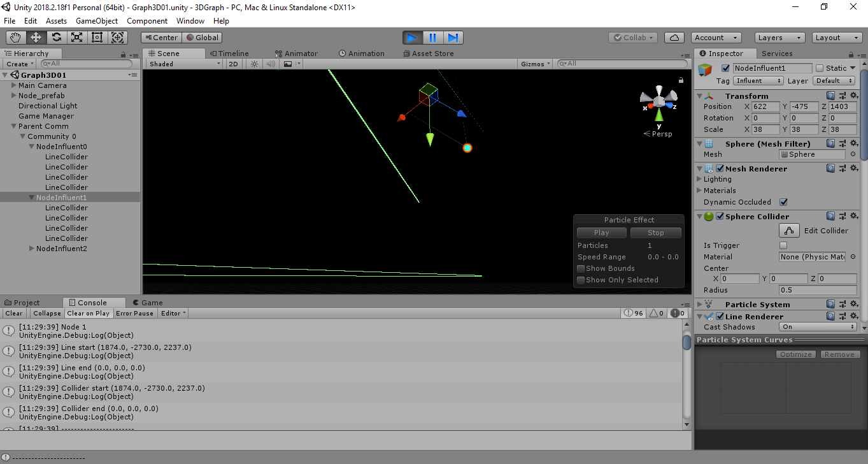Open the cloud services icon
This screenshot has height=464, width=868.
(675, 38)
